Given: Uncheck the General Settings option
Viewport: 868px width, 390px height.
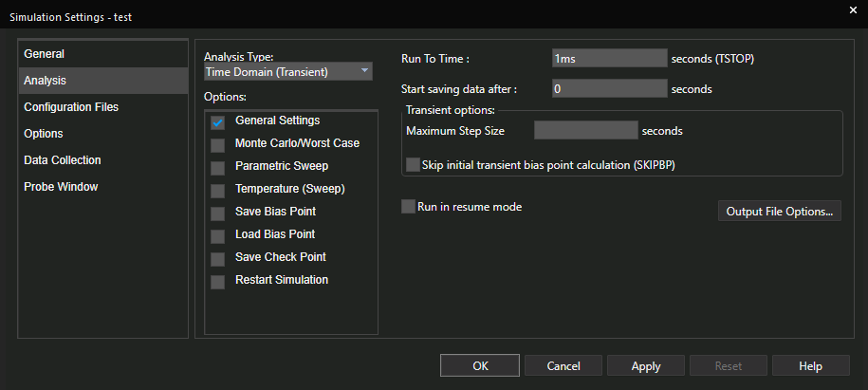Looking at the screenshot, I should (217, 122).
